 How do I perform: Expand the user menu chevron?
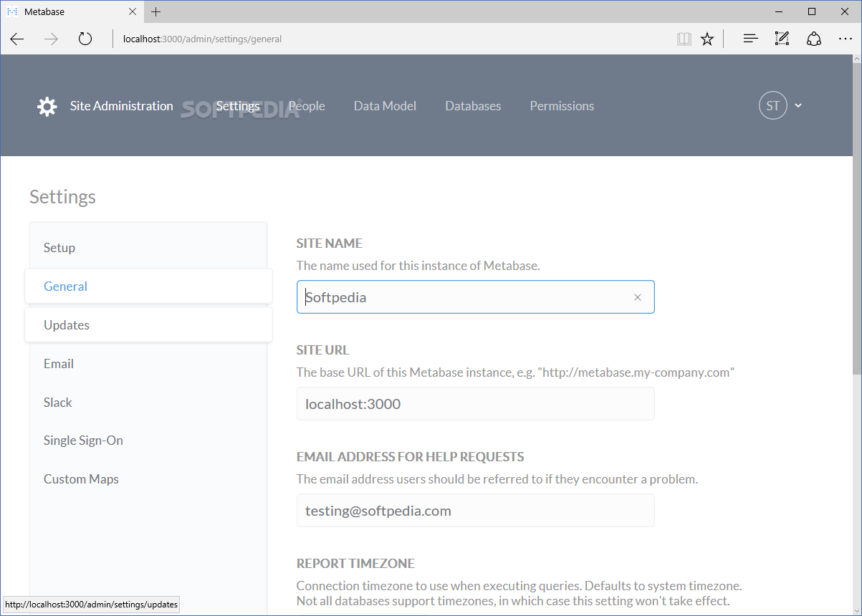(798, 106)
